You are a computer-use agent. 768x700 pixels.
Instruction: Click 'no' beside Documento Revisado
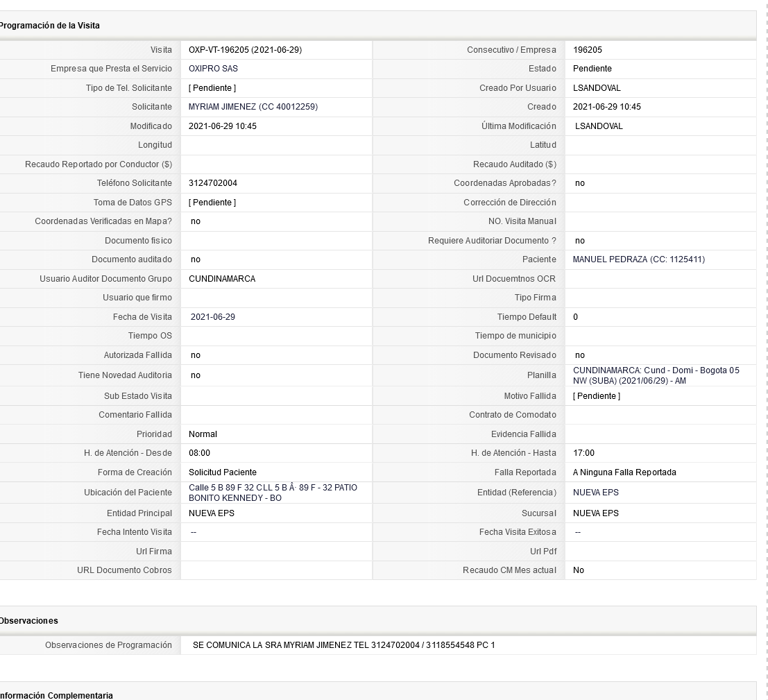click(580, 356)
